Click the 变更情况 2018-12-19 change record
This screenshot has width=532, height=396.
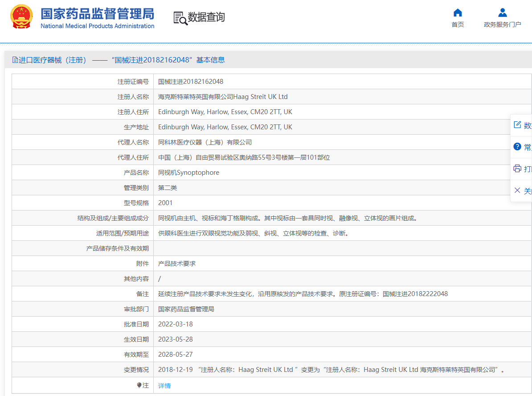tap(331, 370)
